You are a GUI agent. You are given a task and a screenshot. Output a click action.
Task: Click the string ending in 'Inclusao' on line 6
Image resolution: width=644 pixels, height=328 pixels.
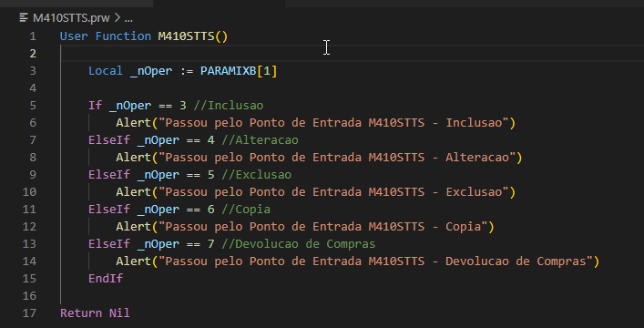333,122
